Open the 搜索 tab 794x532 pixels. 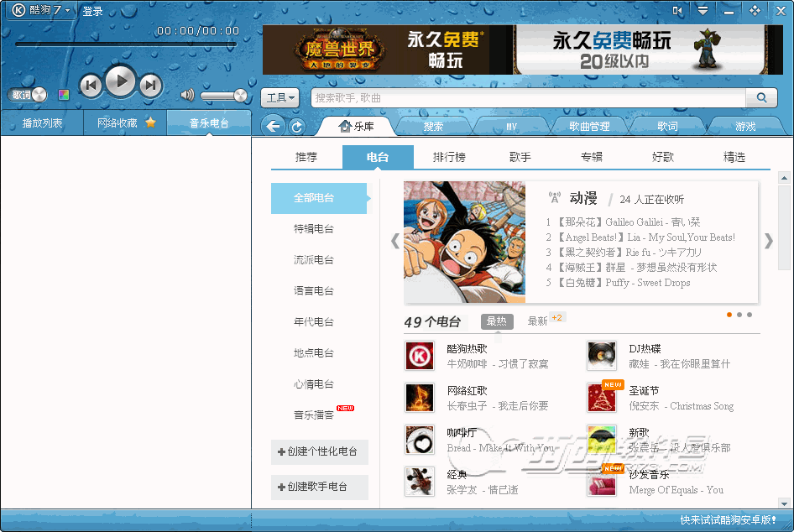pos(433,127)
